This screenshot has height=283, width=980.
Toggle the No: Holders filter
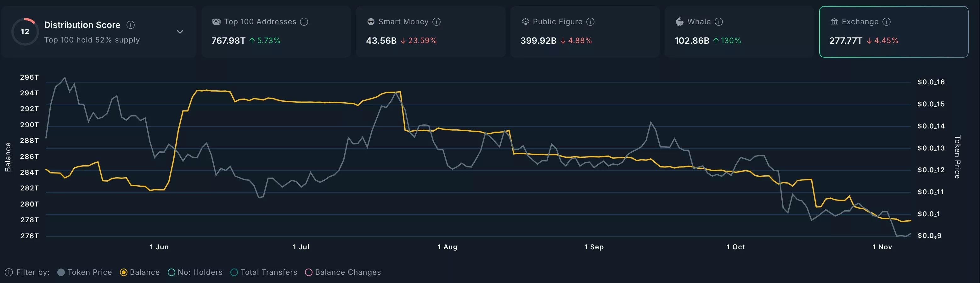click(172, 272)
